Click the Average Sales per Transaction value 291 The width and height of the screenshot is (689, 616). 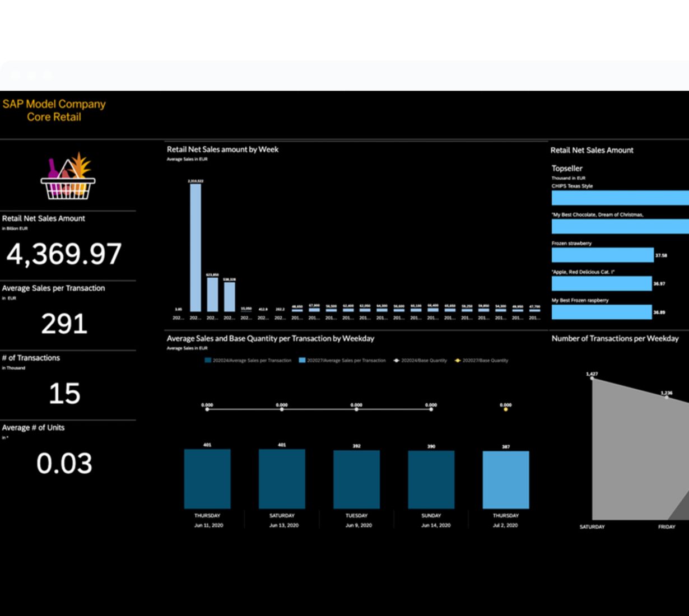64,324
